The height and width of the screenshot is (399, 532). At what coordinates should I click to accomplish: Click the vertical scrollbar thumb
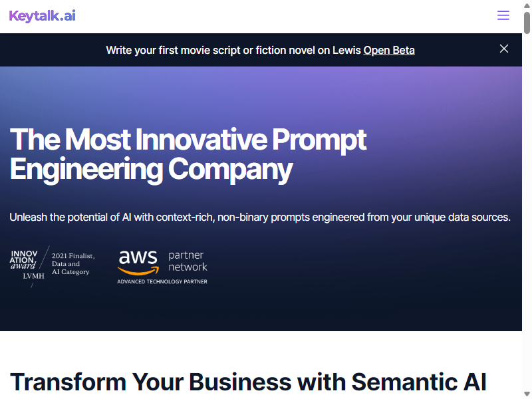click(x=527, y=23)
